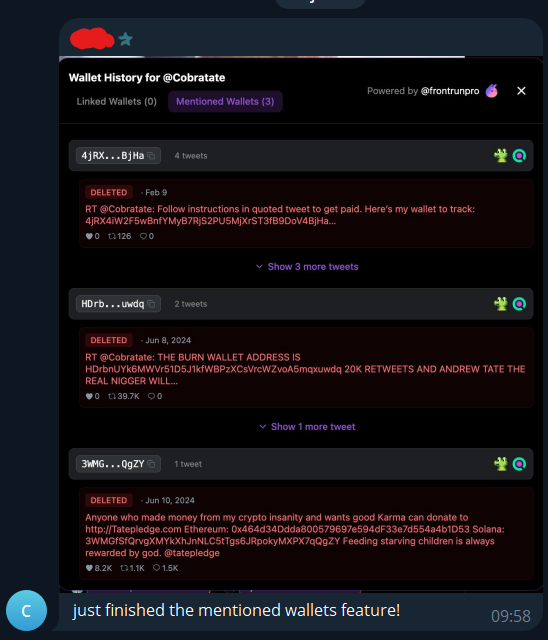The width and height of the screenshot is (548, 640).
Task: Switch to Linked Wallets (0) tab
Action: 117,101
